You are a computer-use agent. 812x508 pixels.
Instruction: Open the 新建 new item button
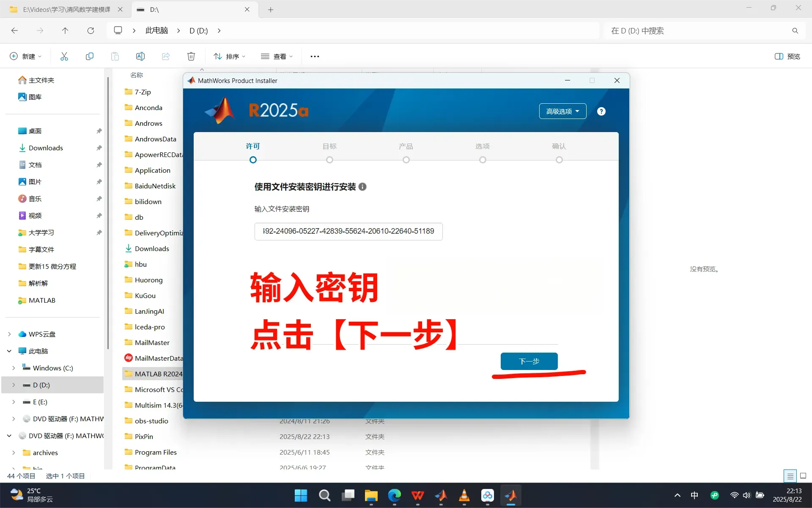click(26, 56)
